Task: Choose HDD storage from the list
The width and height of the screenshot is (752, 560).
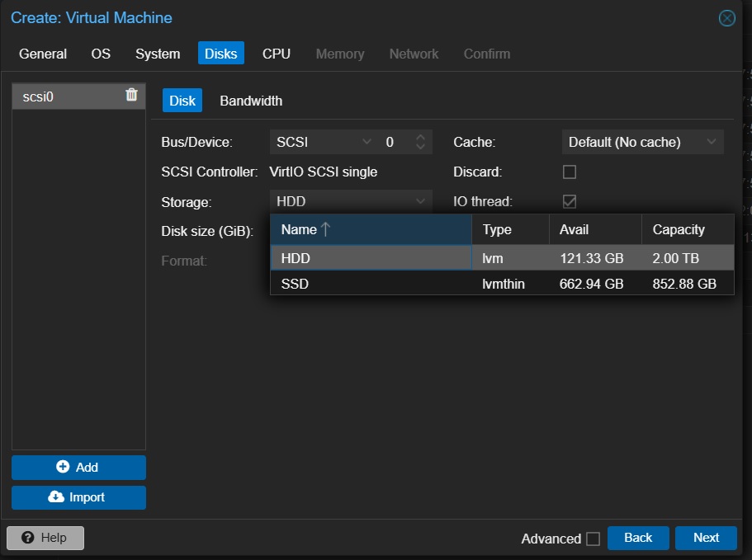Action: [502, 258]
